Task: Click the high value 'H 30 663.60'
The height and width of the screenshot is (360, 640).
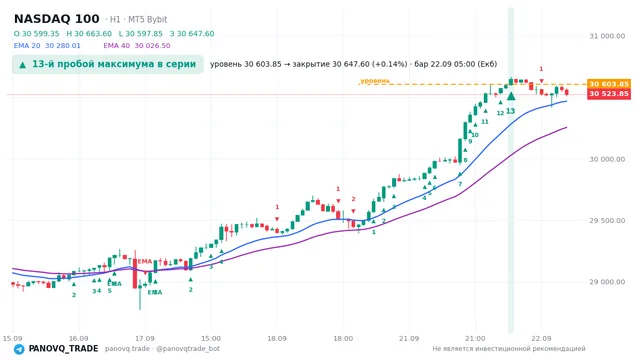Action: 89,33
